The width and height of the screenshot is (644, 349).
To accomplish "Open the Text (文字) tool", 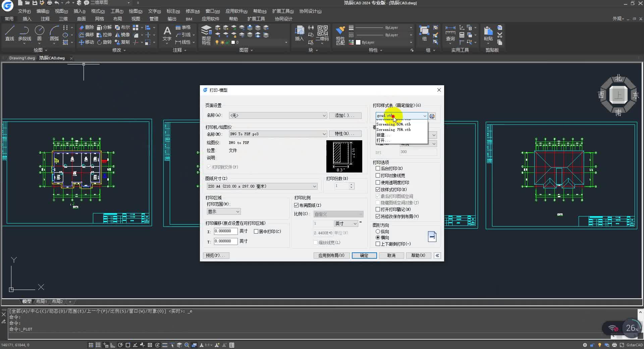I will pos(167,34).
